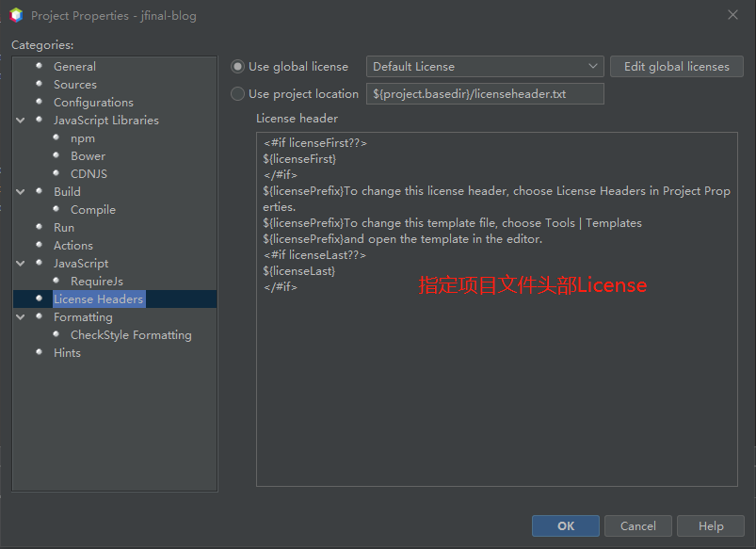Close the Project Properties dialog

point(732,15)
